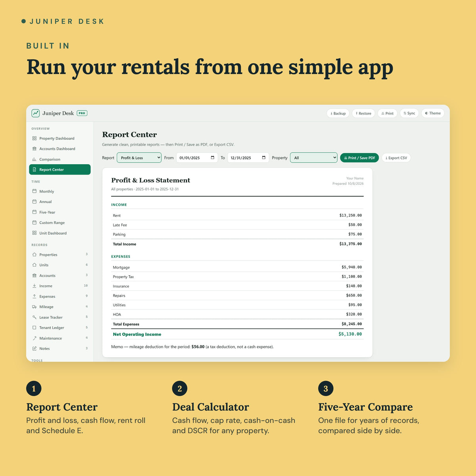Click the Five-Year calendar icon
Screen dimensions: 476x476
coord(35,212)
